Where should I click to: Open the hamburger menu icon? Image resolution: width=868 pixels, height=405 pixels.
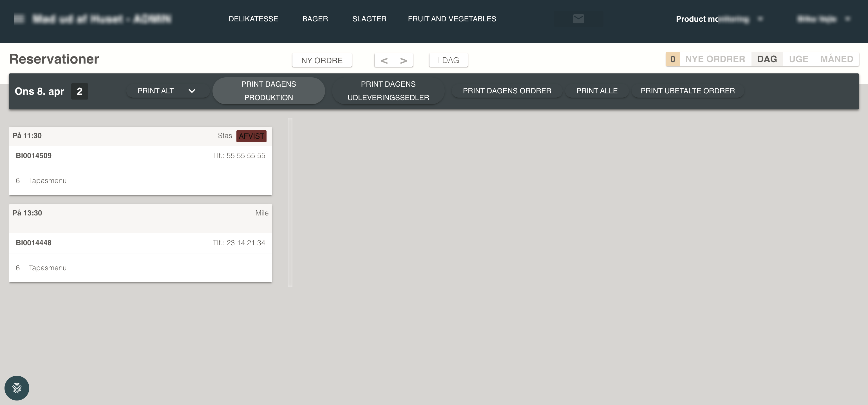click(x=19, y=19)
